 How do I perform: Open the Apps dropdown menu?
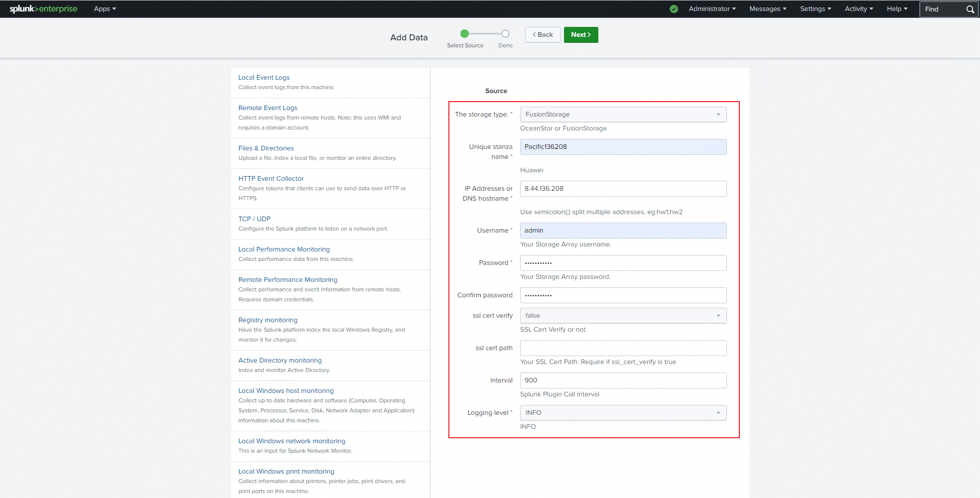[x=105, y=9]
